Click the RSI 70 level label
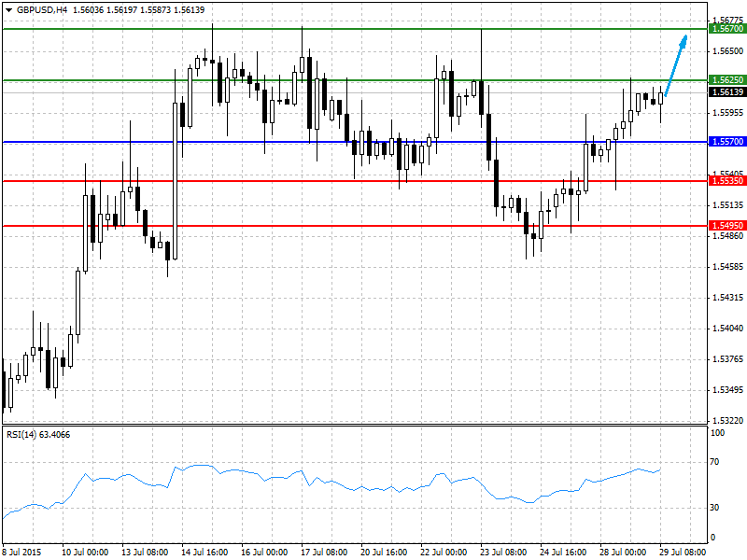Viewport: 747px width, 560px height. 714,461
